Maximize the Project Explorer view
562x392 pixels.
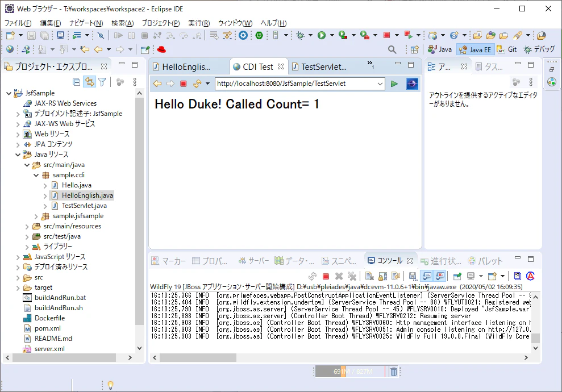tap(135, 65)
